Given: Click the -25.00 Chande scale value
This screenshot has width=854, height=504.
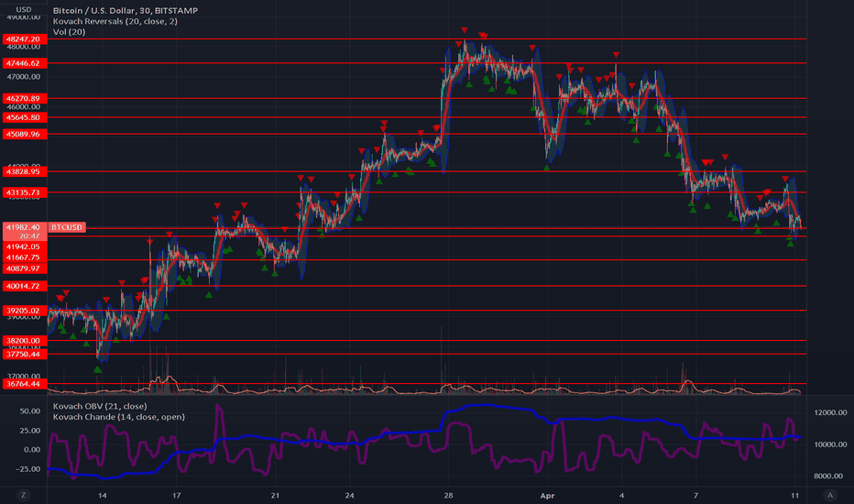Looking at the screenshot, I should tap(27, 469).
